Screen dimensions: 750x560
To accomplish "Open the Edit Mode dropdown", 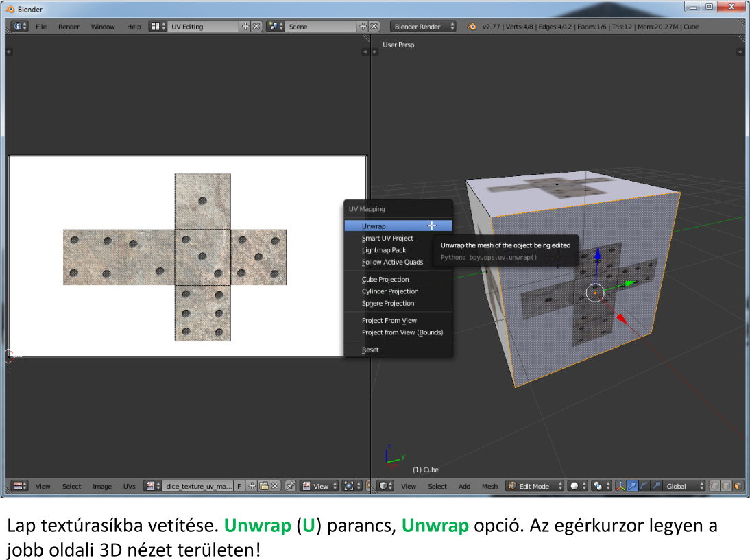I will pyautogui.click(x=535, y=486).
